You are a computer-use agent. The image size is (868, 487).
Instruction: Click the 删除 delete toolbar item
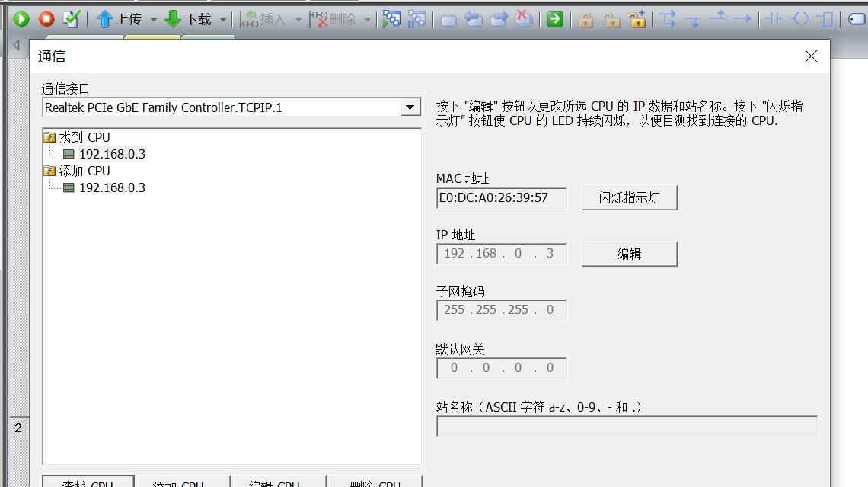coord(333,18)
